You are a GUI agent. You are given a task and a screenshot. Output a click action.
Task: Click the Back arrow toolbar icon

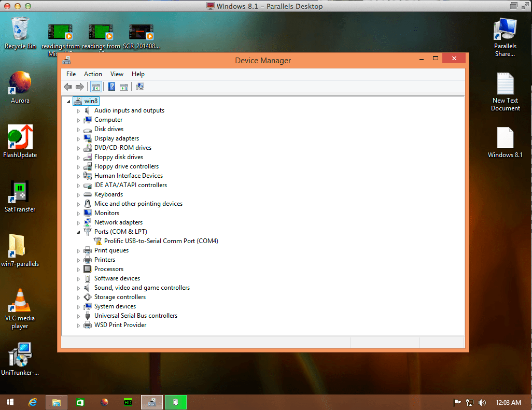point(68,87)
